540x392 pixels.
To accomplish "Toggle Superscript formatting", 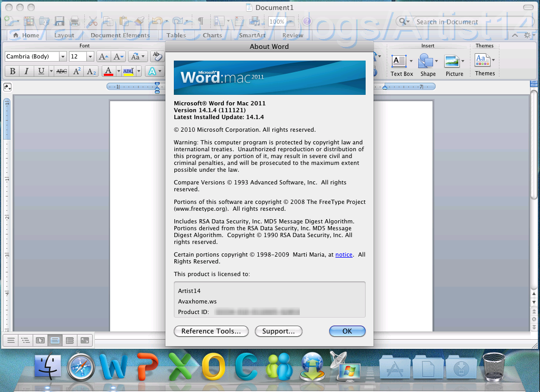I will pyautogui.click(x=76, y=71).
